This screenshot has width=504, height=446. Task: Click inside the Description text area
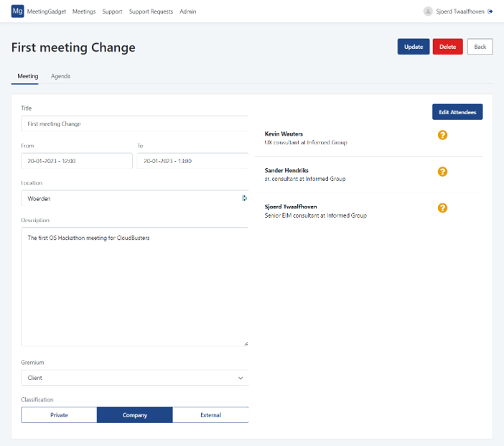134,287
